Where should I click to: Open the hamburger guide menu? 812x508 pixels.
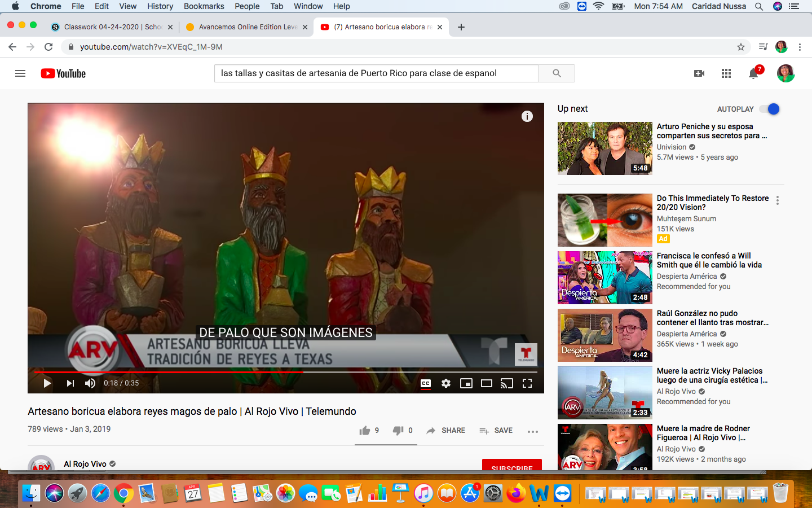click(x=20, y=73)
